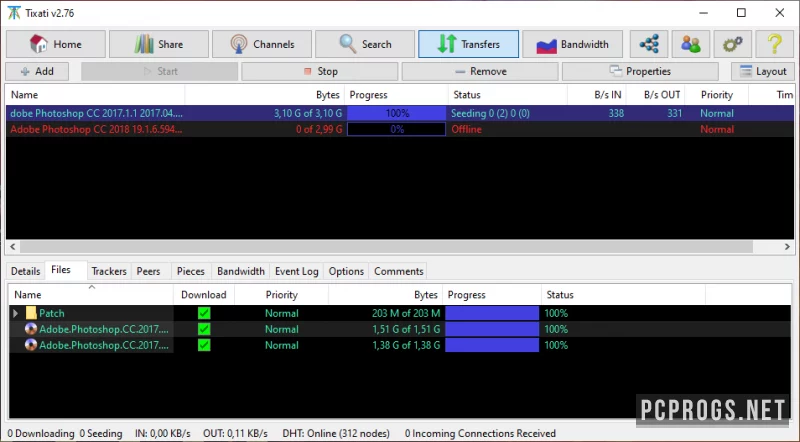Open the Home section

tap(56, 44)
